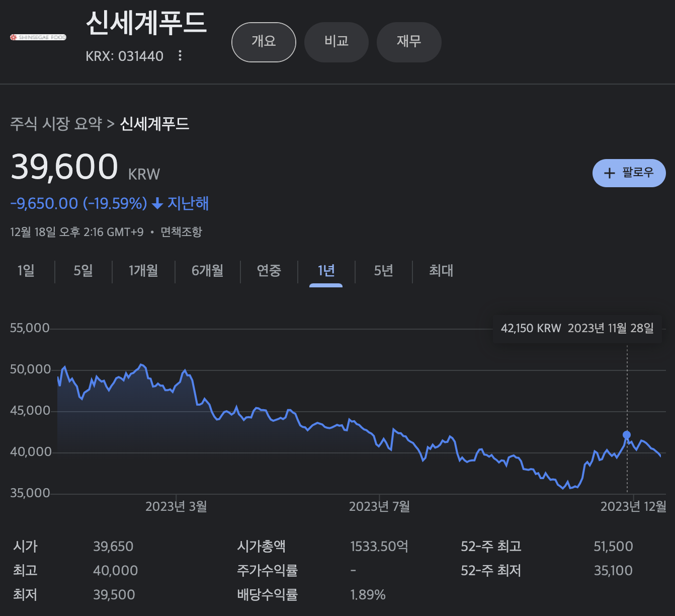Click the 52-주 최고 value 51,500
This screenshot has height=616, width=675.
(x=613, y=547)
